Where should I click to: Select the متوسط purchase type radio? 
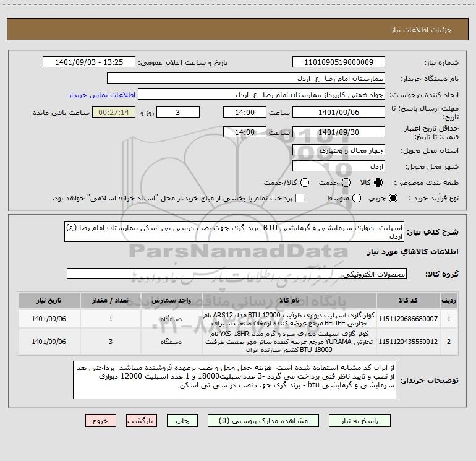pyautogui.click(x=357, y=198)
